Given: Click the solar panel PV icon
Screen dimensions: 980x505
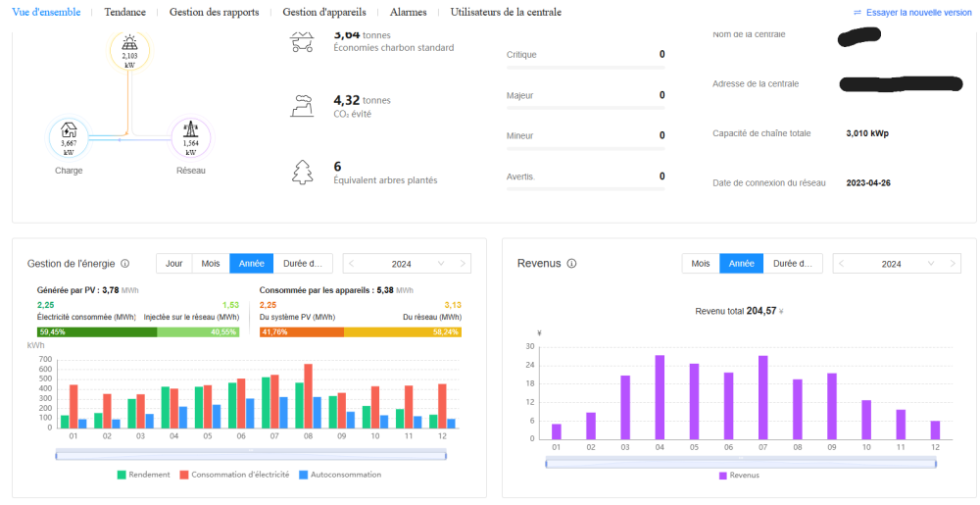Looking at the screenshot, I should (129, 43).
